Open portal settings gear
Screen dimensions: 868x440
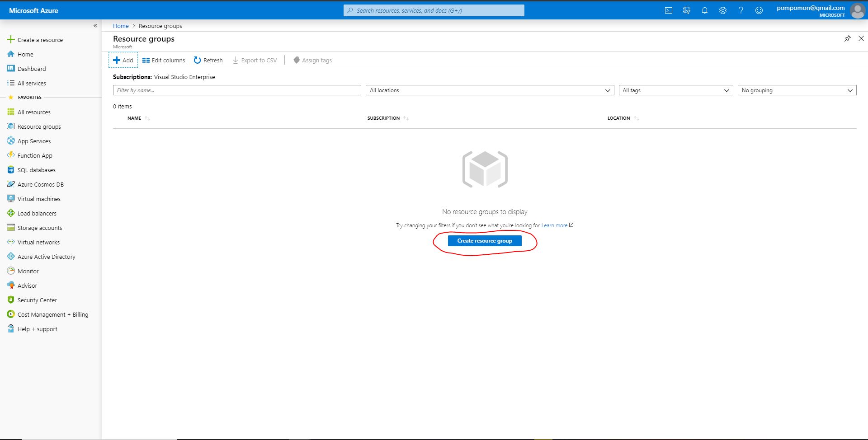[x=723, y=10]
